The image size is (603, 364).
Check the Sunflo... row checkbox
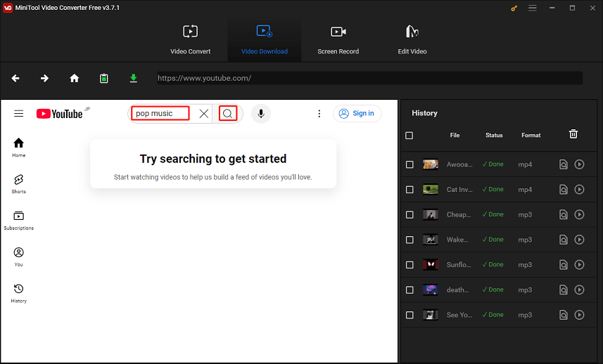click(410, 265)
